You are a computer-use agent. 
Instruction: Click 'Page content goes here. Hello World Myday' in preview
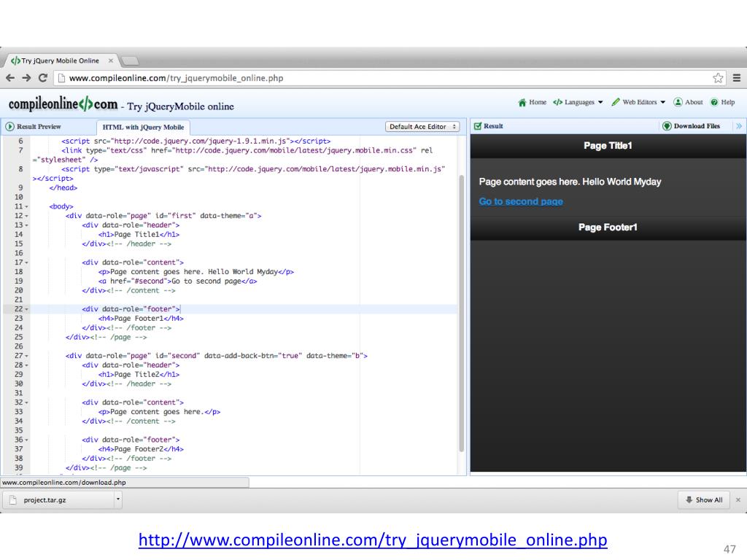(570, 182)
